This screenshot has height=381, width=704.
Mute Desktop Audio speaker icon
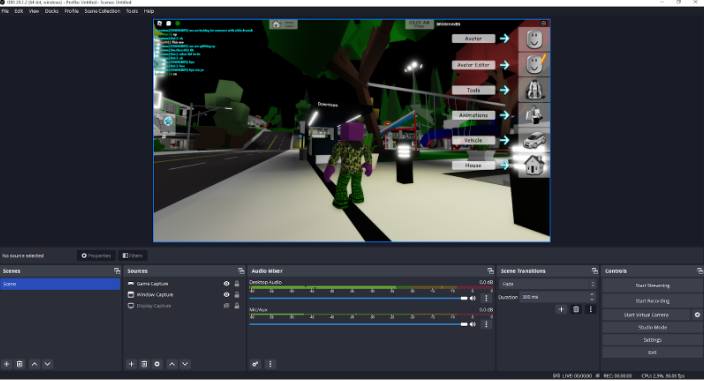tap(473, 298)
